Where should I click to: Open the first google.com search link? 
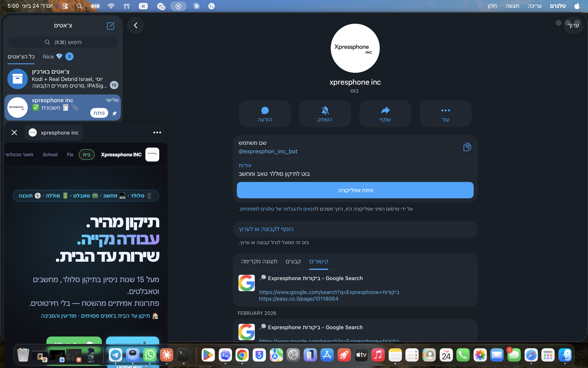point(329,292)
